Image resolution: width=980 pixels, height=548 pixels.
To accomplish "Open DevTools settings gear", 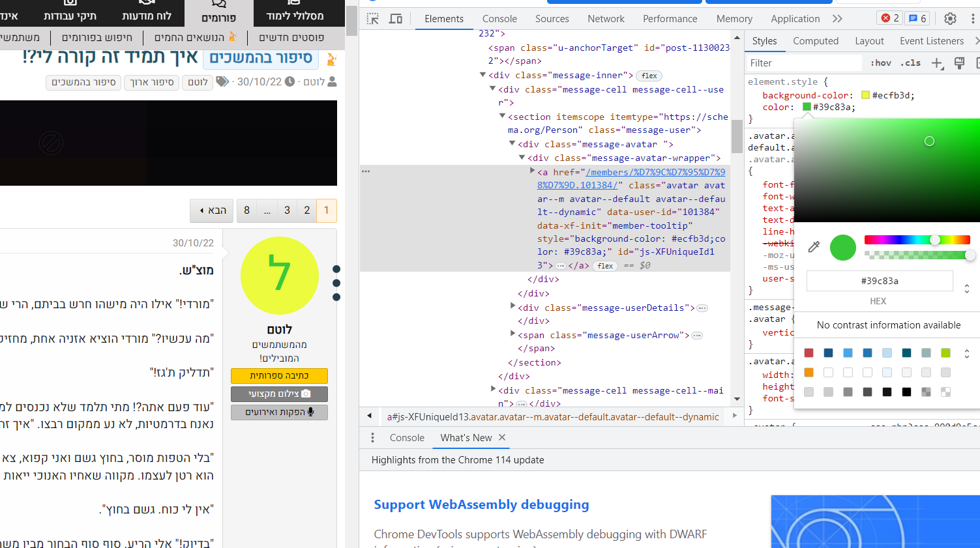I will [x=950, y=19].
